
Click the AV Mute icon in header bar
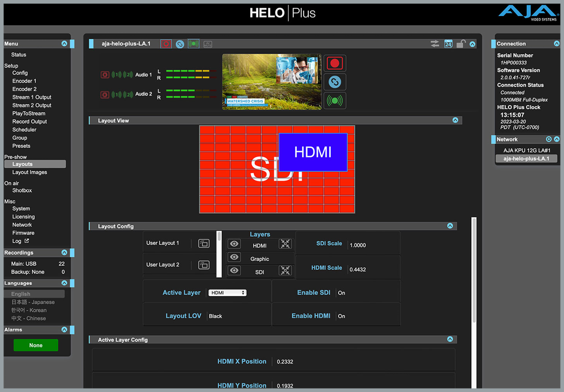[207, 44]
